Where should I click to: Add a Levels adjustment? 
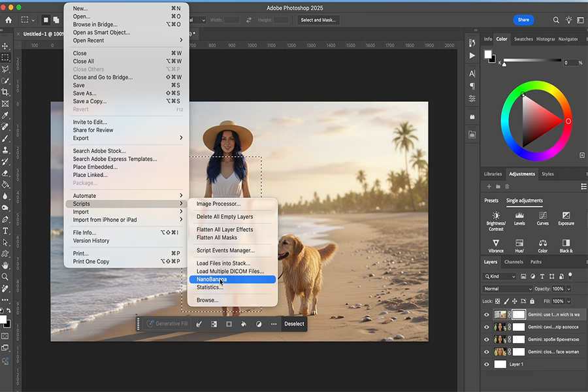519,218
